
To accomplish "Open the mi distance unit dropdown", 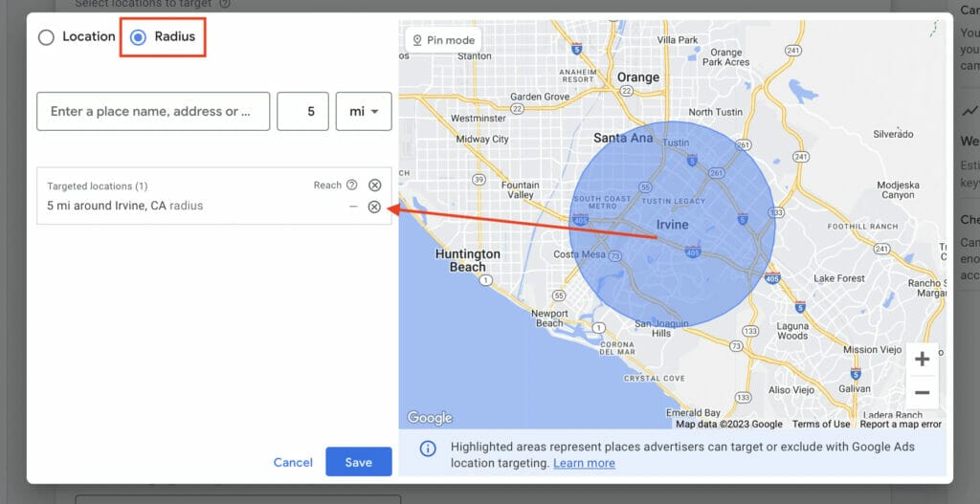I will pos(364,111).
